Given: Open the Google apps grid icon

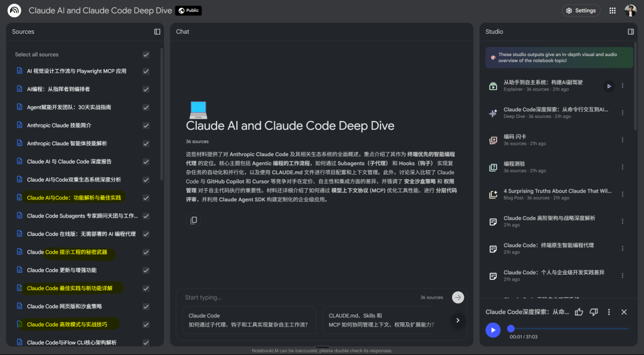Looking at the screenshot, I should [612, 11].
